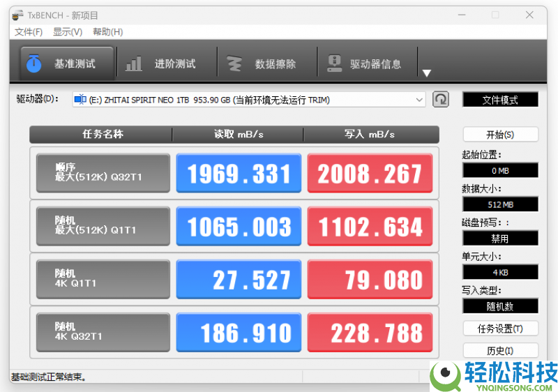Open the 起始位置 0 MB selector

500,170
